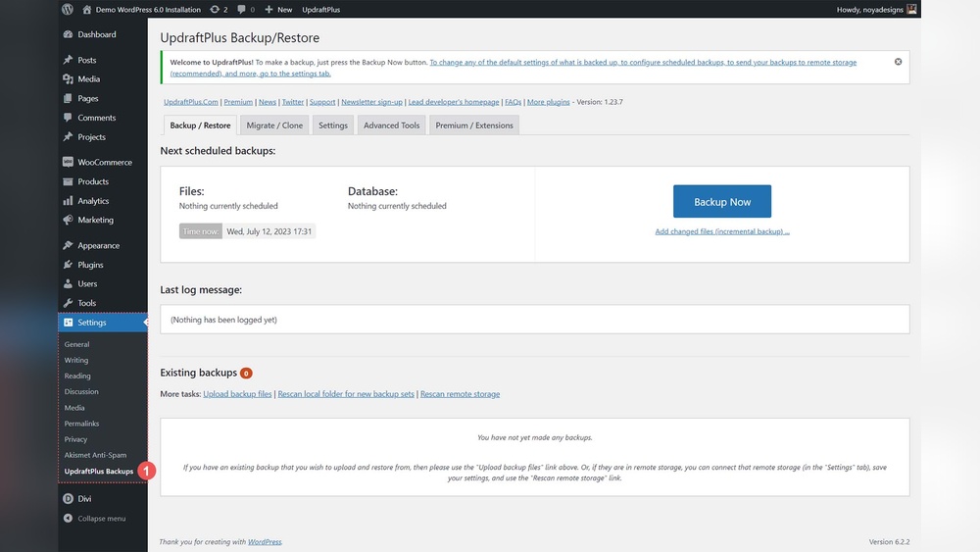Click the settings tab link in welcome notice
This screenshot has width=980, height=552.
point(514,68)
